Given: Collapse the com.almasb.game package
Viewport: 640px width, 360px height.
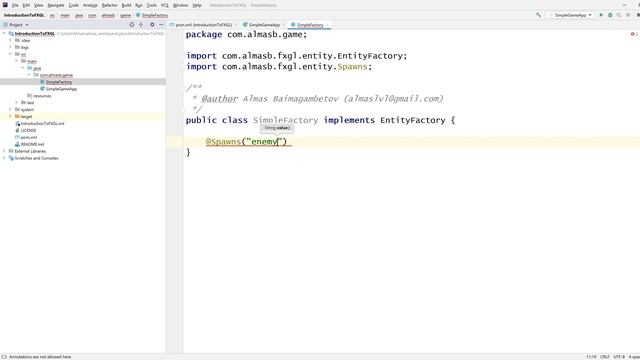Looking at the screenshot, I should (29, 75).
